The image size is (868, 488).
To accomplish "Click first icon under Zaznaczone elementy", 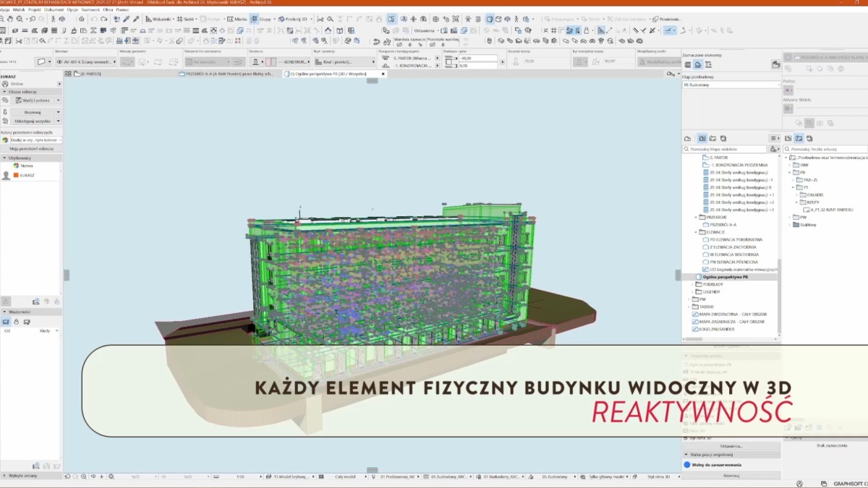I will pos(688,64).
